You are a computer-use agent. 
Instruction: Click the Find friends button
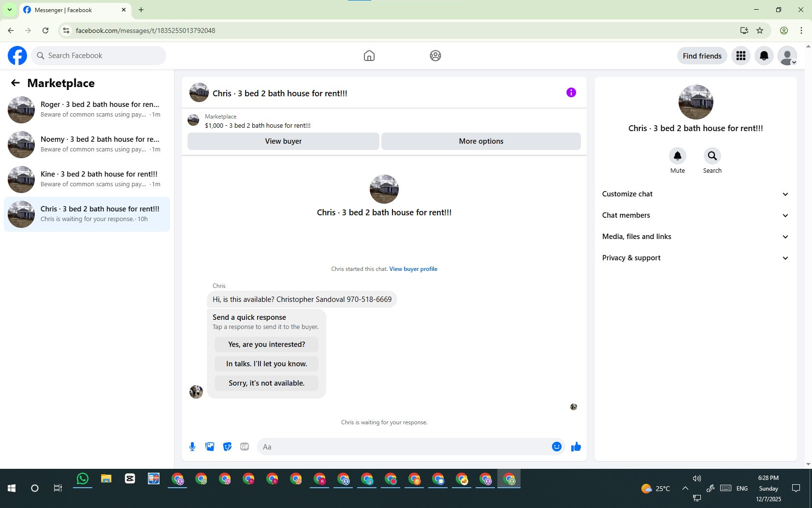702,56
